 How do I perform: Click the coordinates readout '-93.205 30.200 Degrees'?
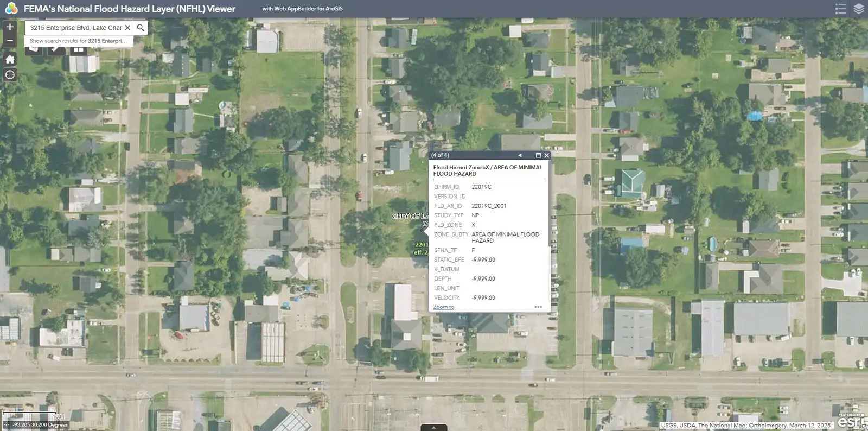tap(40, 425)
